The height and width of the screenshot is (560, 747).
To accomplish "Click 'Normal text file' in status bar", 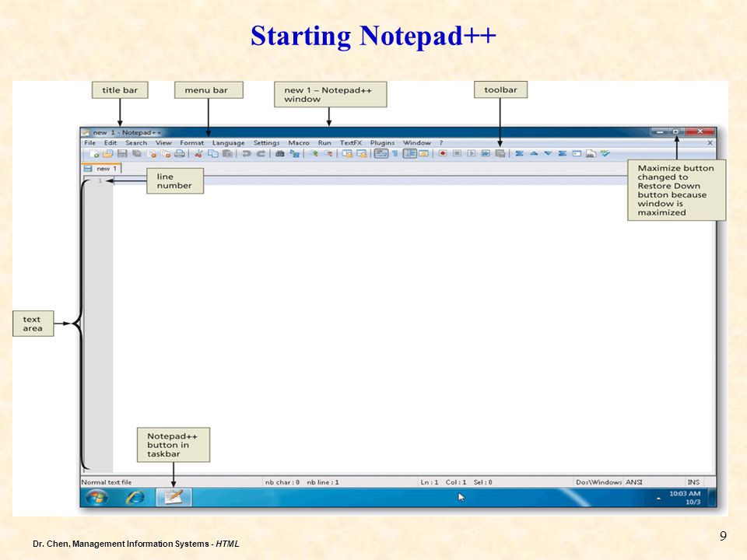I will pyautogui.click(x=107, y=482).
